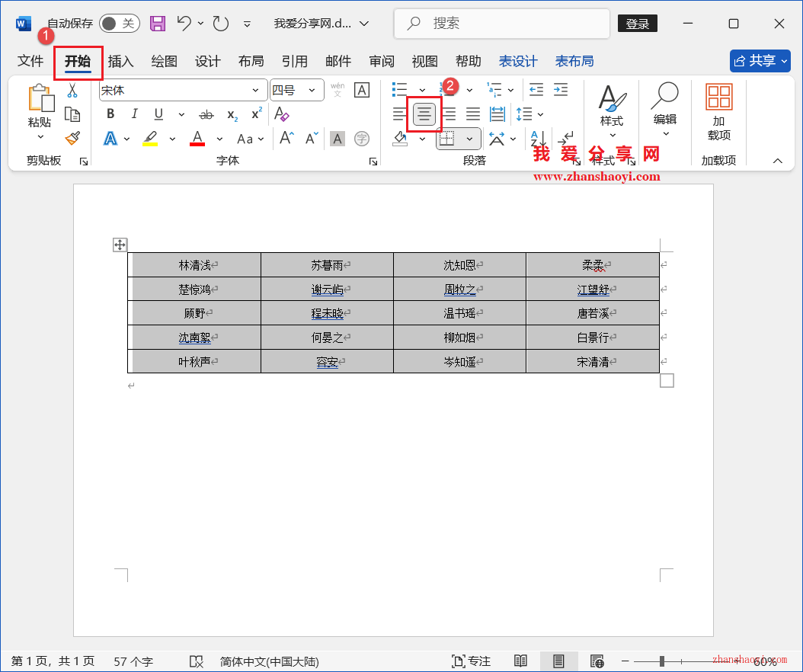Click the table move handle
Viewport: 803px width, 672px height.
pyautogui.click(x=120, y=245)
